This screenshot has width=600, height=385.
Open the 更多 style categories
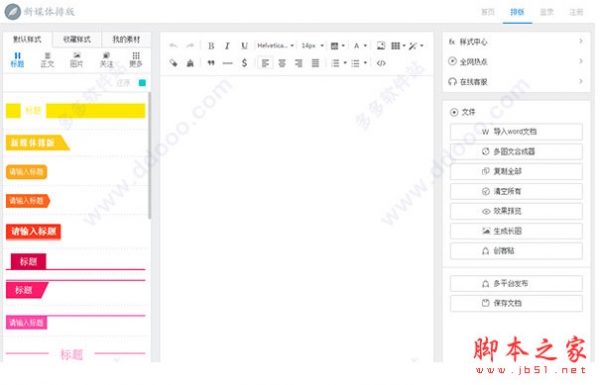pos(136,60)
